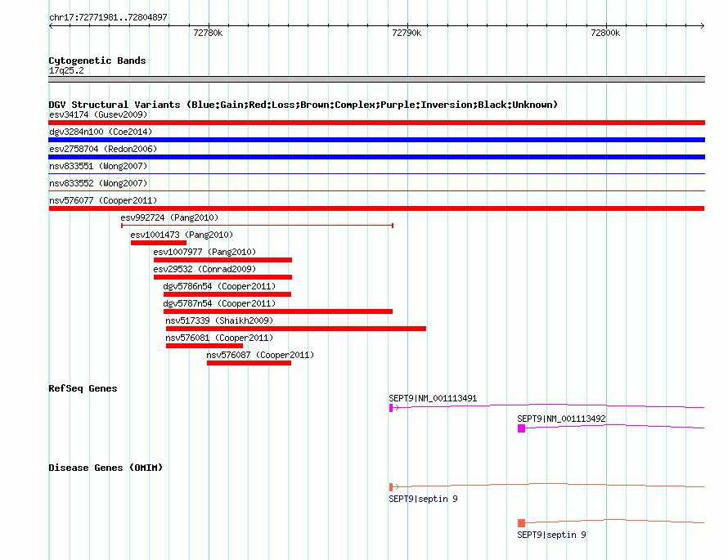
Task: Click the 72790k ruler tick label
Action: coord(407,33)
